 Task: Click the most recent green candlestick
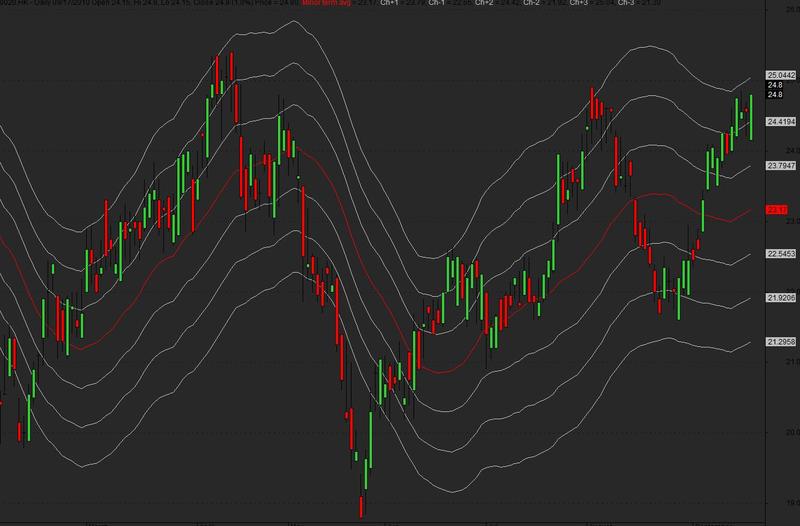751,117
